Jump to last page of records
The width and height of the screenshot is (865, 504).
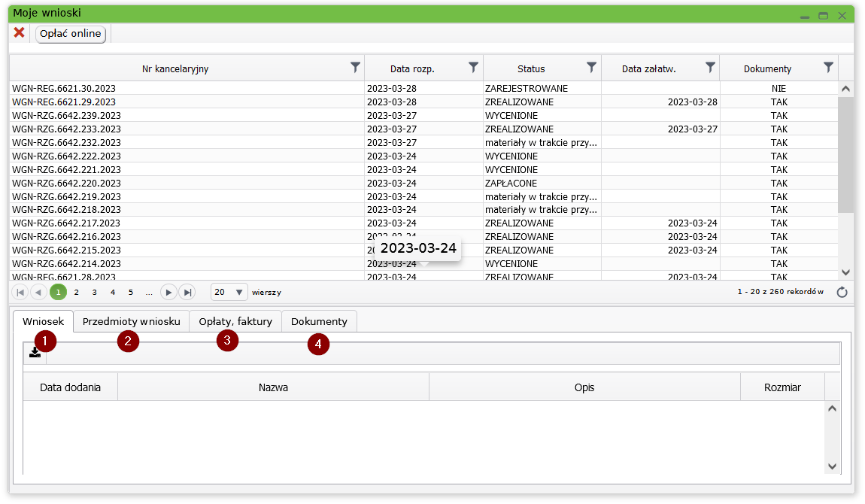[x=187, y=292]
